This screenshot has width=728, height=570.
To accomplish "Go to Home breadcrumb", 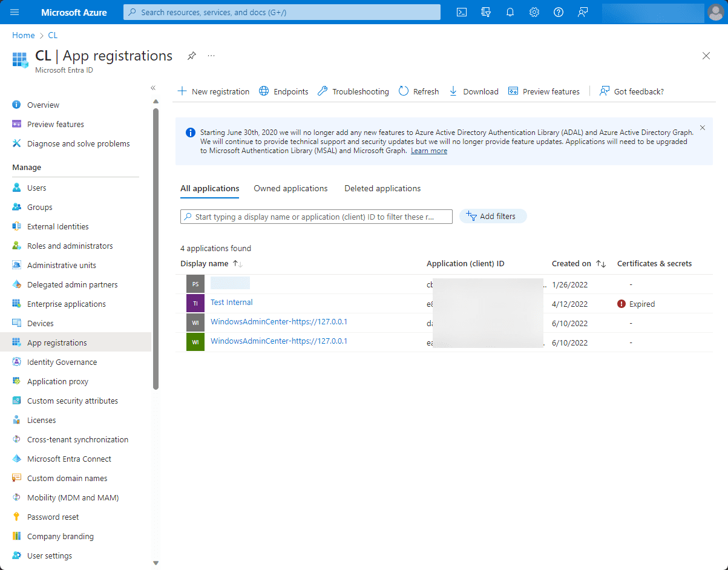I will coord(24,35).
